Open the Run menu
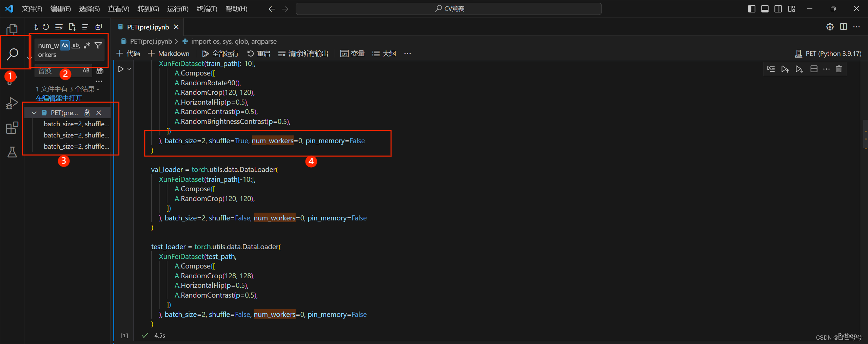Image resolution: width=868 pixels, height=344 pixels. (178, 9)
